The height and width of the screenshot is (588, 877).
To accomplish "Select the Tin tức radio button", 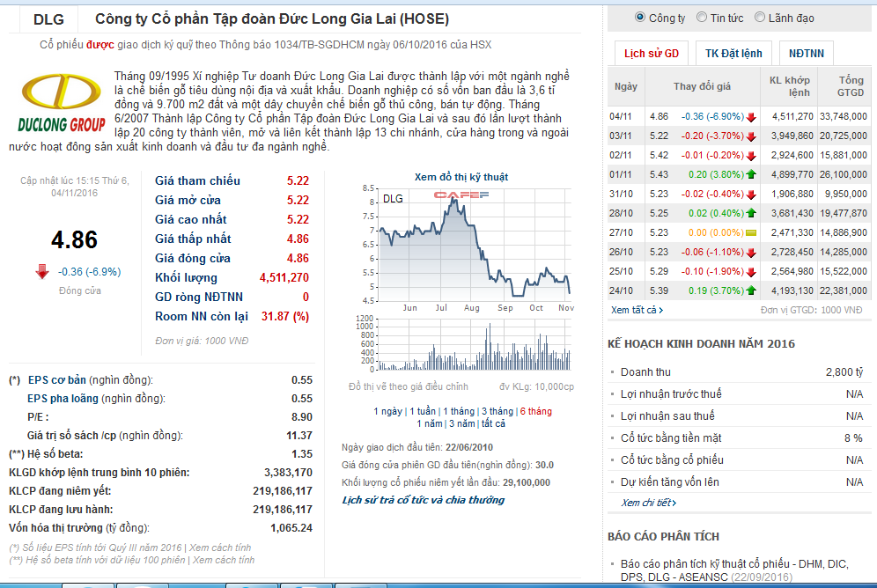I will [x=702, y=18].
